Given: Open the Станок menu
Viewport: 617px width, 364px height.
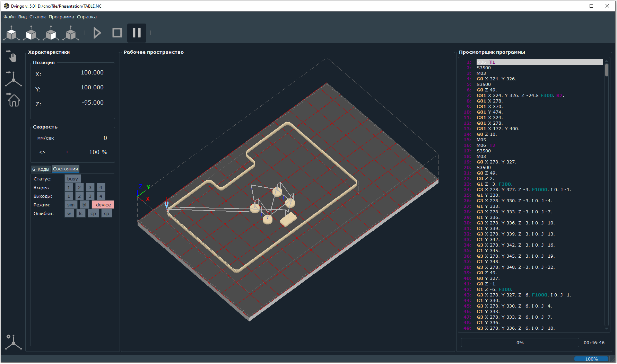Looking at the screenshot, I should 37,17.
